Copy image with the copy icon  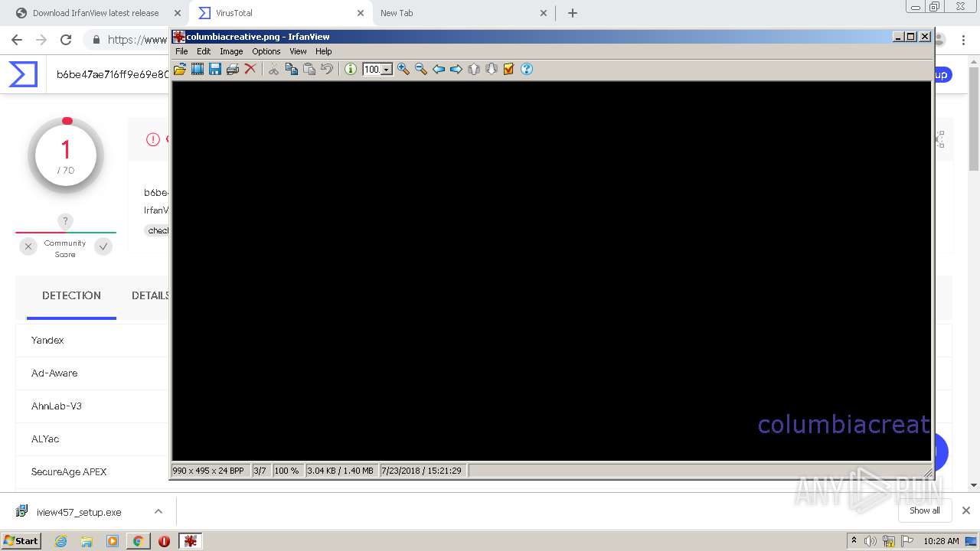(292, 69)
